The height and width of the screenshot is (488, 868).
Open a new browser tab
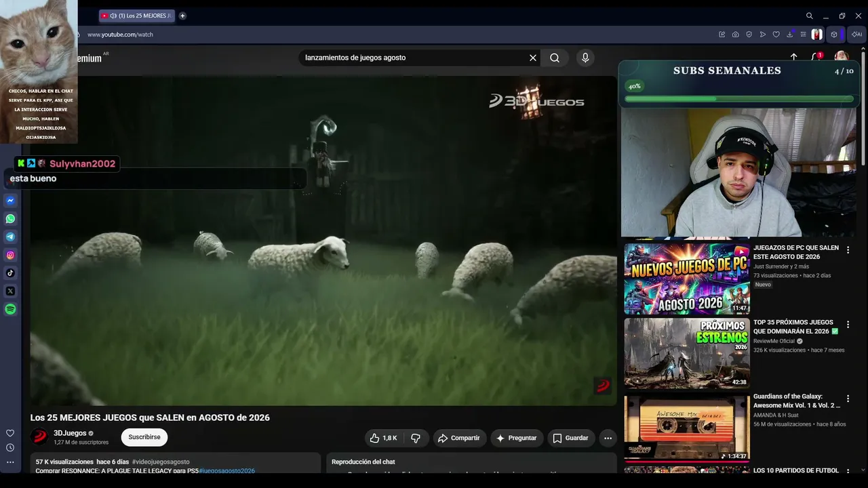[182, 16]
